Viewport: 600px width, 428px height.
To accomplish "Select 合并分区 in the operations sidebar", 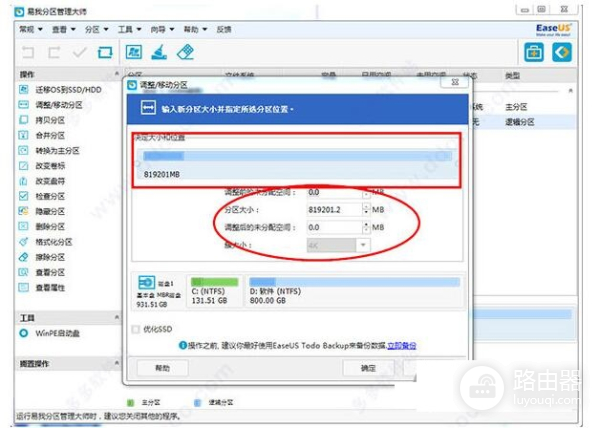I will click(x=48, y=135).
